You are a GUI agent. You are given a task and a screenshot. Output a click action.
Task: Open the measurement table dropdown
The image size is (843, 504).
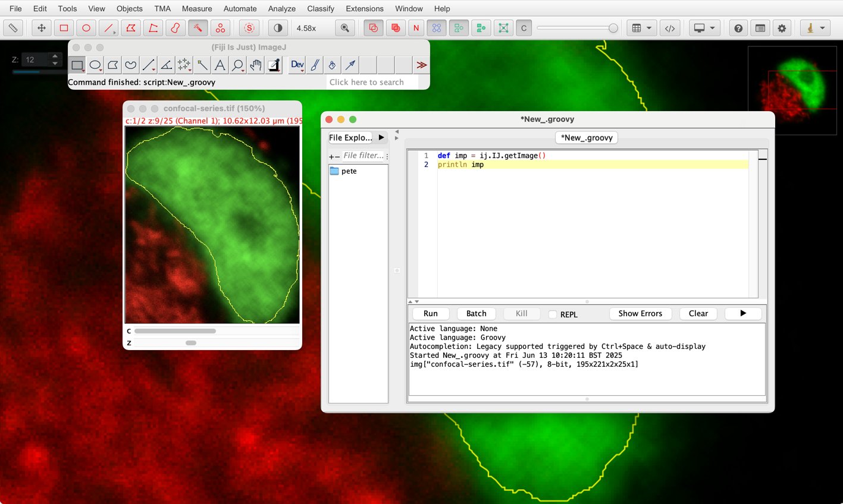(x=641, y=28)
